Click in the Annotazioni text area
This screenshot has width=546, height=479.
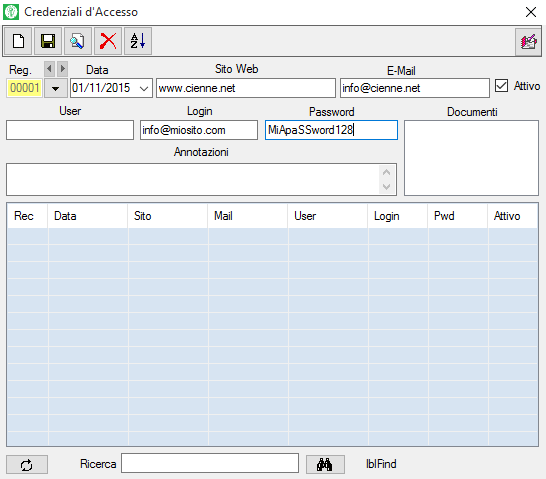(193, 179)
